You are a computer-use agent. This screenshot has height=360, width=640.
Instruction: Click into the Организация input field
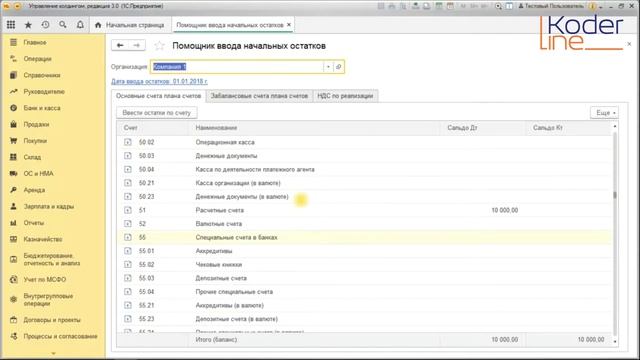pyautogui.click(x=237, y=67)
